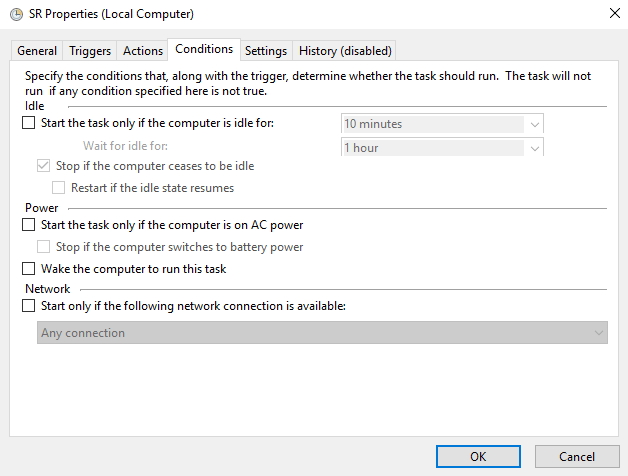Open the Triggers tab
Image resolution: width=628 pixels, height=476 pixels.
pyautogui.click(x=90, y=51)
